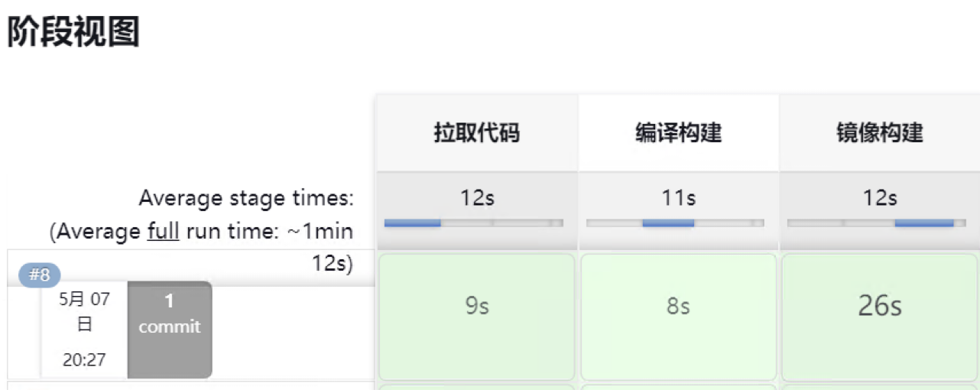Click the progress bar under 拉取代码 average
The width and height of the screenshot is (980, 390).
[x=473, y=223]
